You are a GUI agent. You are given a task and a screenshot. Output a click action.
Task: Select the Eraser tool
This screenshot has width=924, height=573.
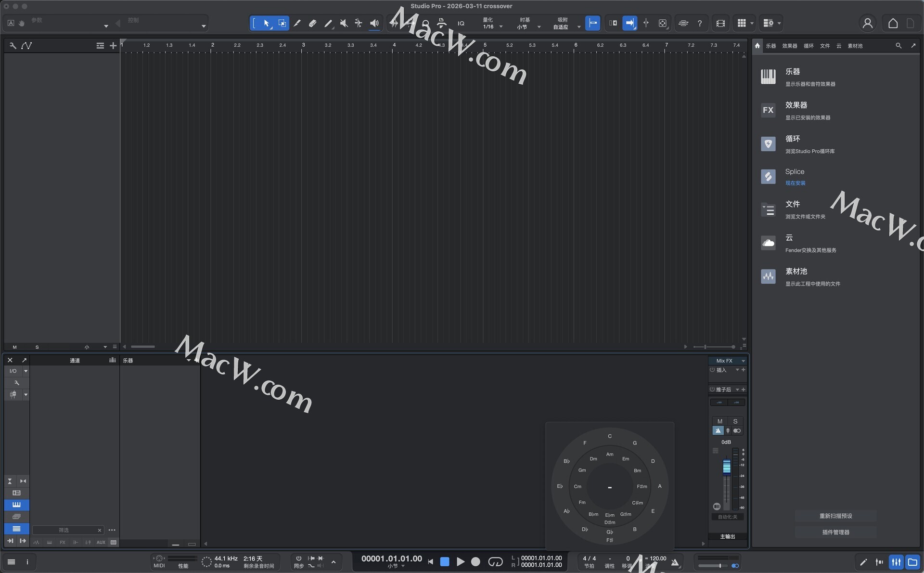312,23
